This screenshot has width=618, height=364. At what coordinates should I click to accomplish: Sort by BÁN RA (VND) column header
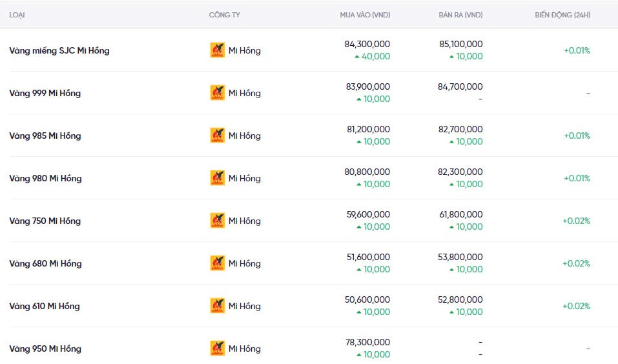[460, 15]
